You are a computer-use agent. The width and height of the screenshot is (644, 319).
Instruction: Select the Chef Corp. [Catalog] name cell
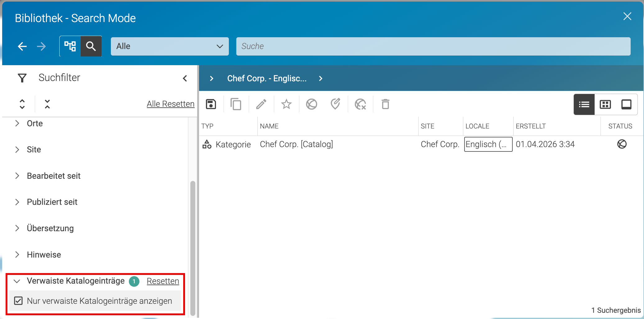click(x=296, y=144)
